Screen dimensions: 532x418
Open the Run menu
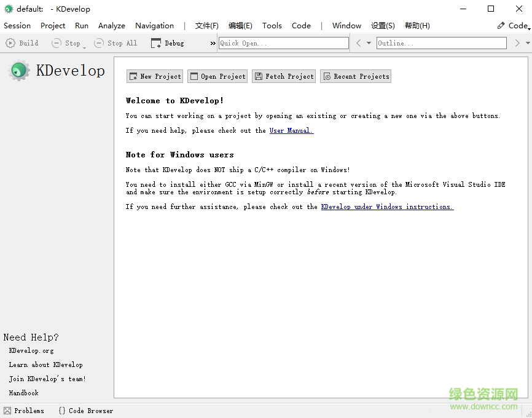(82, 25)
